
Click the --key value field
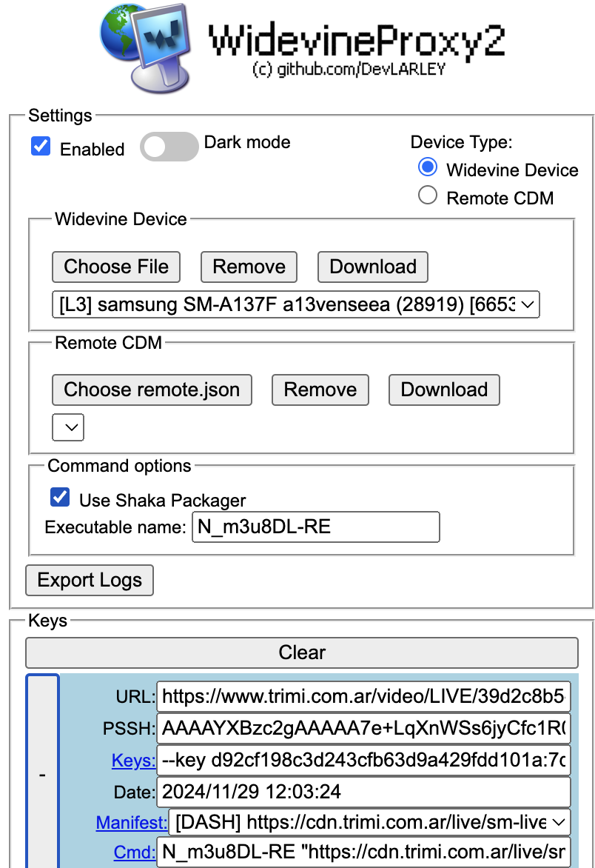click(x=364, y=760)
